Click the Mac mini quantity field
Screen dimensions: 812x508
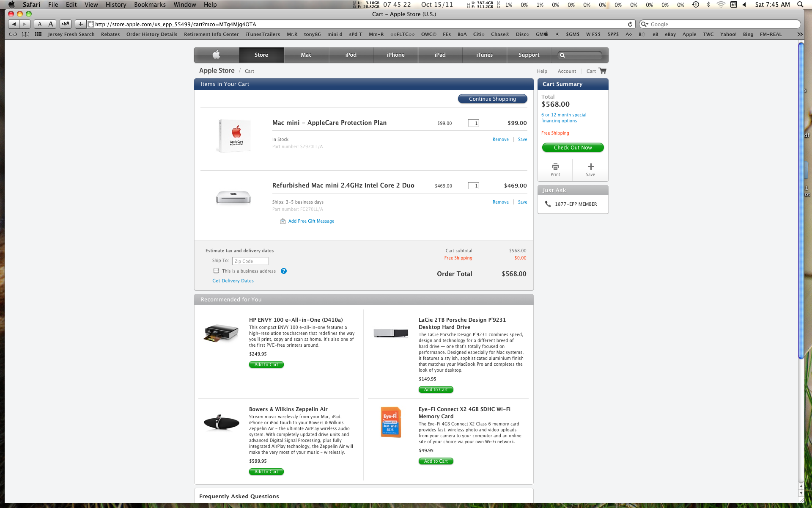[474, 186]
